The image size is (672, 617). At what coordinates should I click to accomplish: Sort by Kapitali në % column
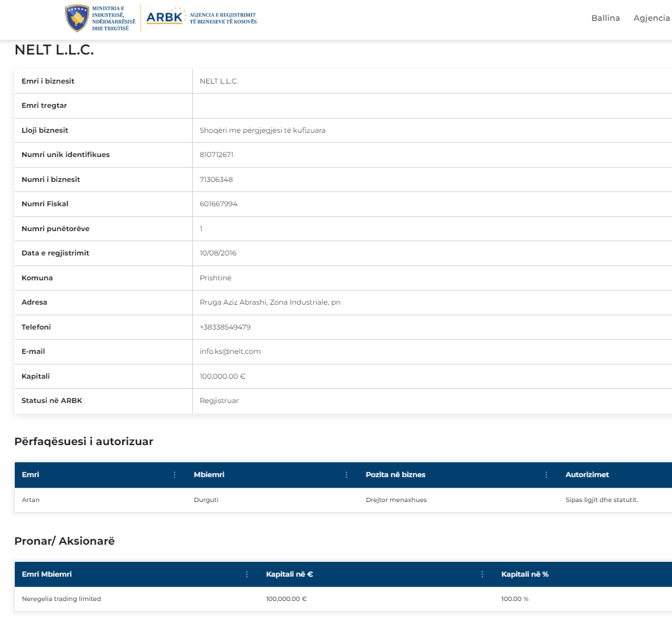click(524, 574)
